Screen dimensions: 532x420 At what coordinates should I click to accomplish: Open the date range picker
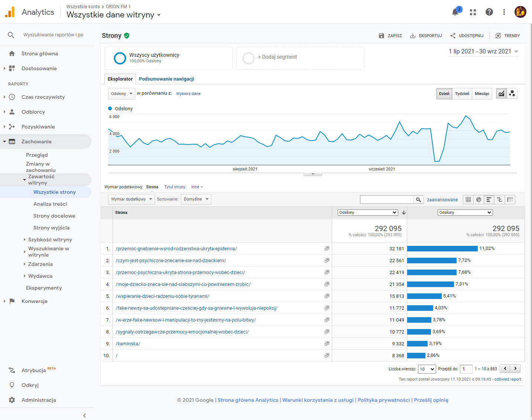pos(483,52)
